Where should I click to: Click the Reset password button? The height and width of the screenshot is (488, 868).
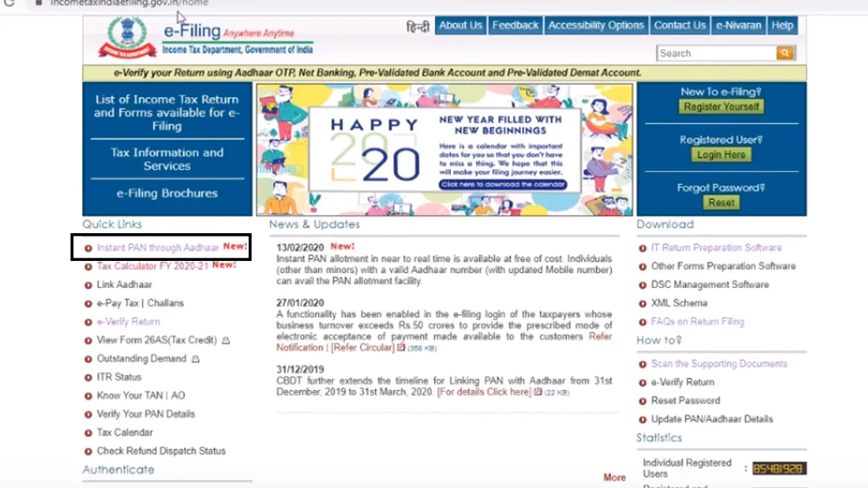click(x=722, y=203)
